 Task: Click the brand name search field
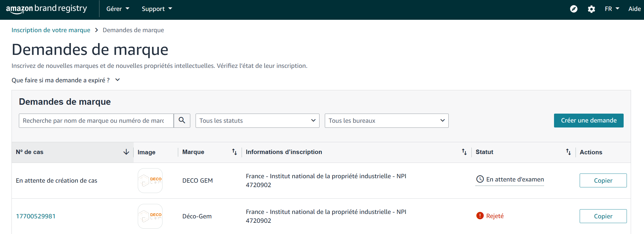pos(96,121)
